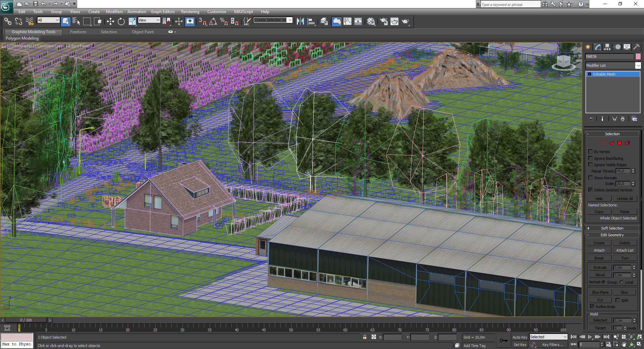This screenshot has height=349, width=644.
Task: Uncheck Delete Isolated Vertices
Action: (590, 190)
